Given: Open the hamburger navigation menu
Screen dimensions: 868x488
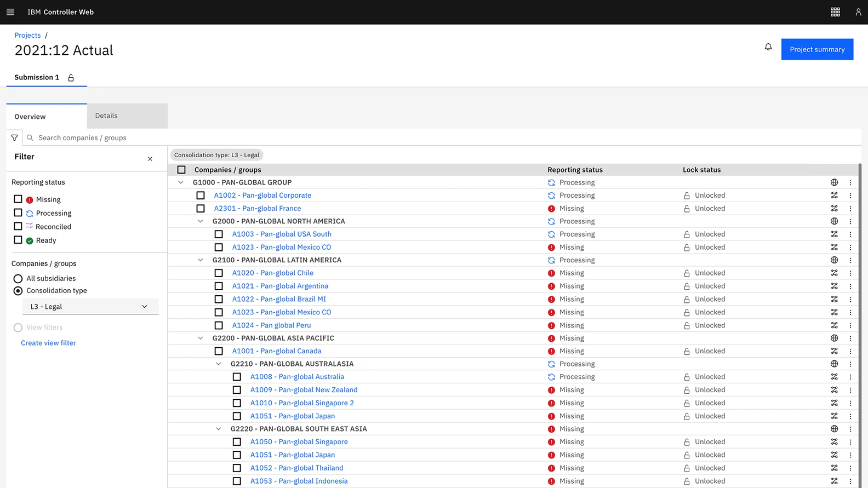Looking at the screenshot, I should point(10,12).
